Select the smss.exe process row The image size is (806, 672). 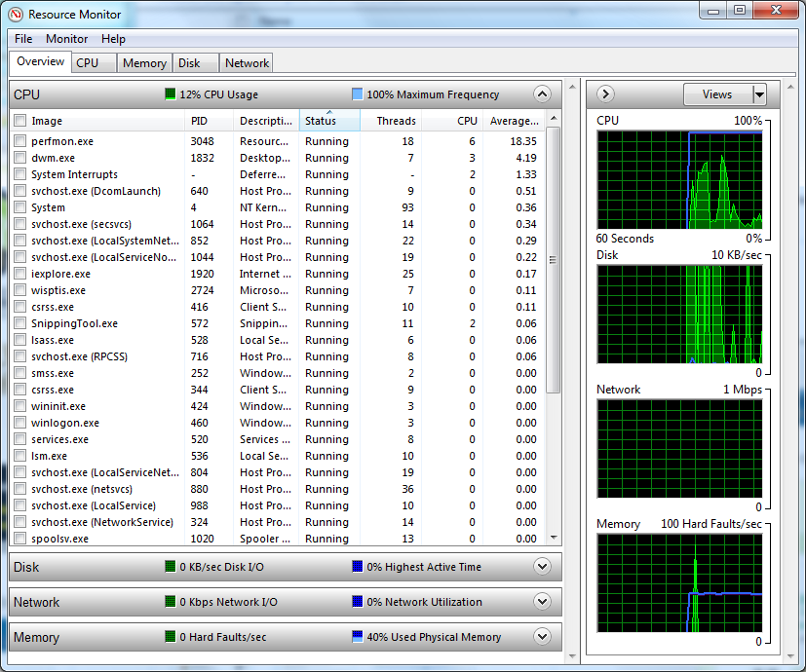278,373
